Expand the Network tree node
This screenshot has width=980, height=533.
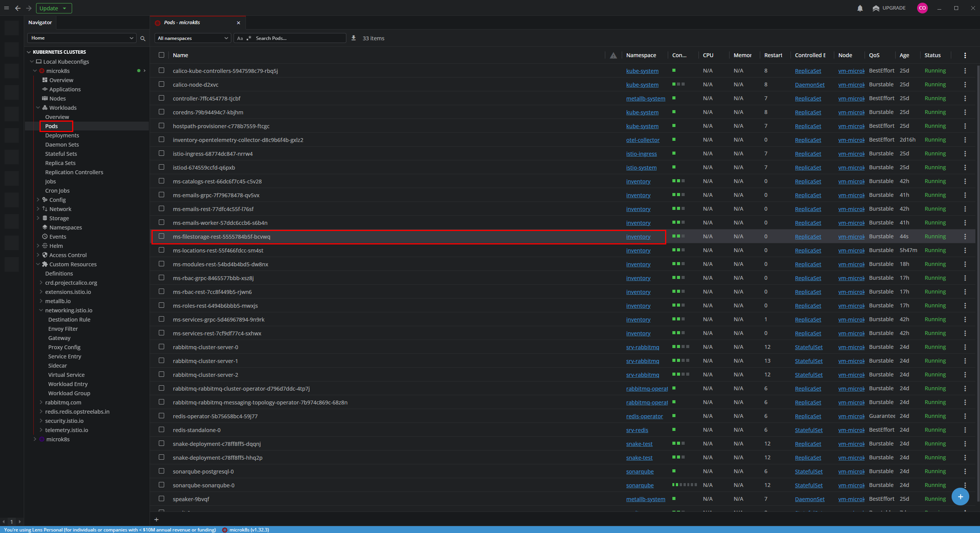coord(38,209)
